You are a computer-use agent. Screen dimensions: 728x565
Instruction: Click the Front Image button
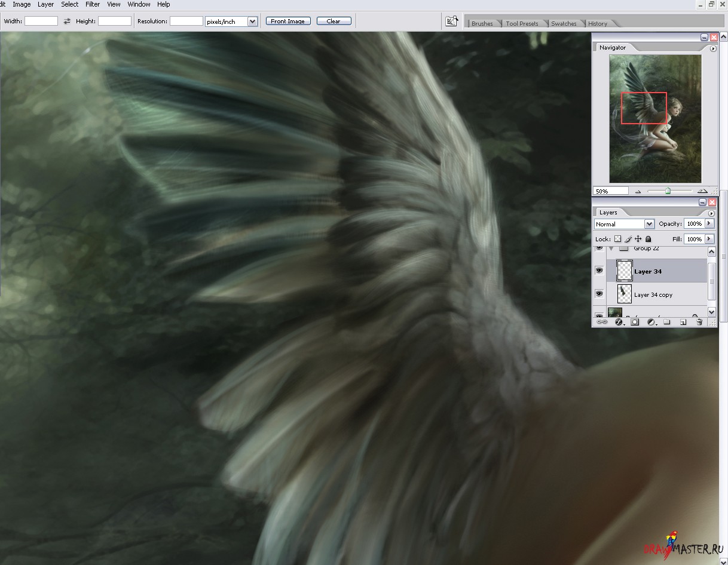coord(288,22)
